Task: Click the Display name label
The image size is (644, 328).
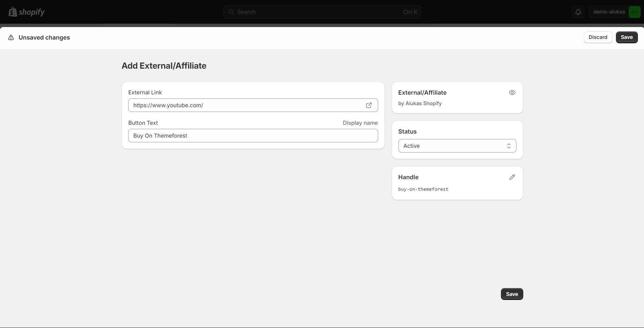Action: (x=360, y=123)
